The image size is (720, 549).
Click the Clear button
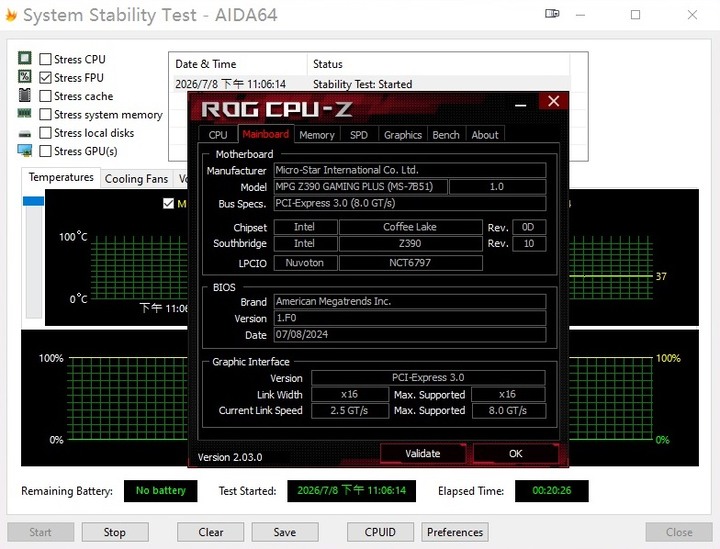point(211,532)
